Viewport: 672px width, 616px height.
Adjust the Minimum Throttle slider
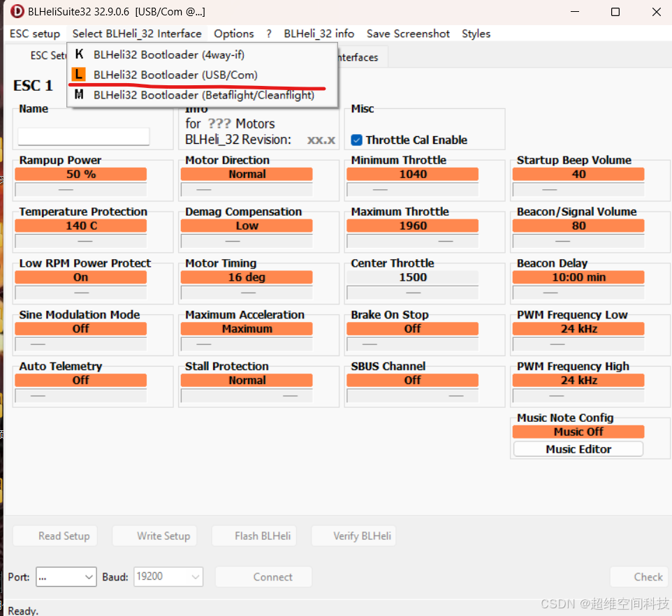412,189
